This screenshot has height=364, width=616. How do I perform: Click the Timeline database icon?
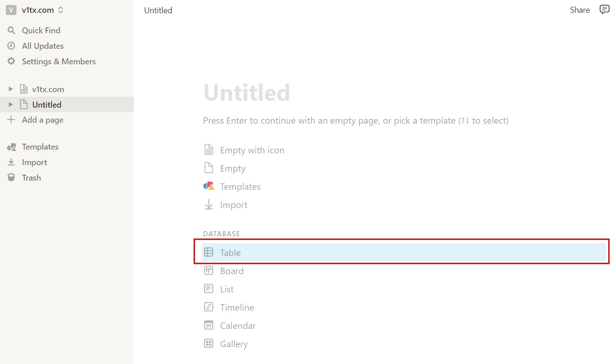tap(209, 307)
